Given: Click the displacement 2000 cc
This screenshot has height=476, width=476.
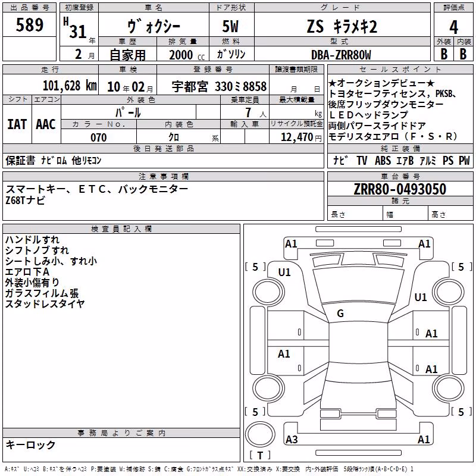Looking at the screenshot, I should coord(187,55).
